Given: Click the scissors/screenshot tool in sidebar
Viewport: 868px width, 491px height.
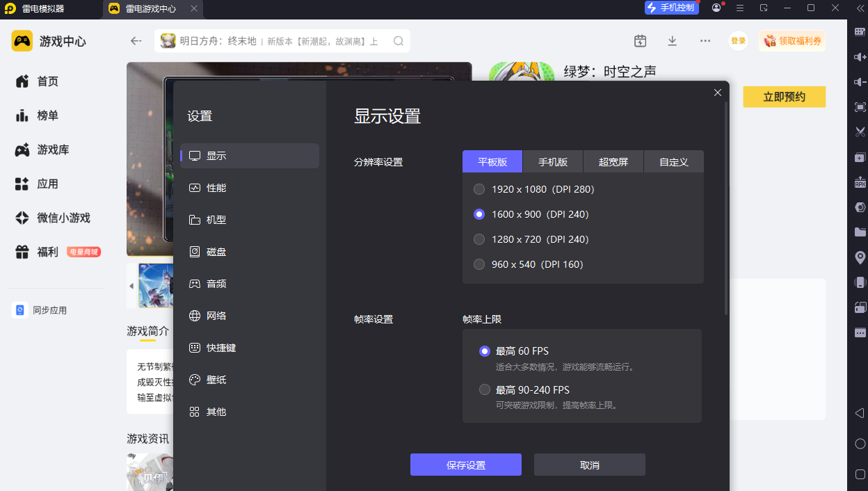Looking at the screenshot, I should [860, 131].
